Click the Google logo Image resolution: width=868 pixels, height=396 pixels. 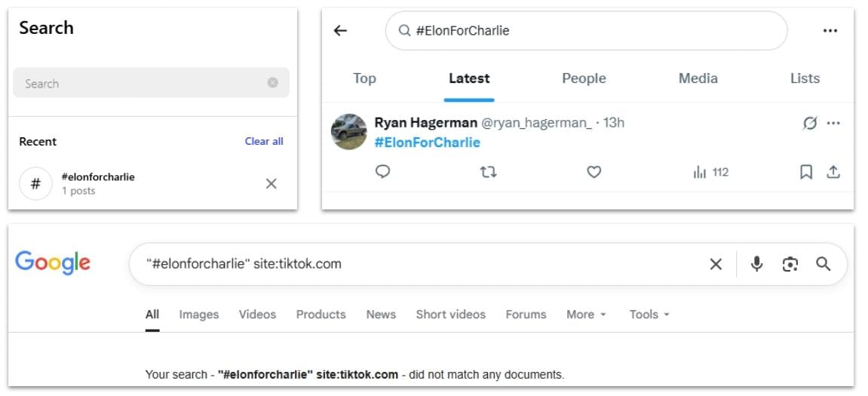53,264
